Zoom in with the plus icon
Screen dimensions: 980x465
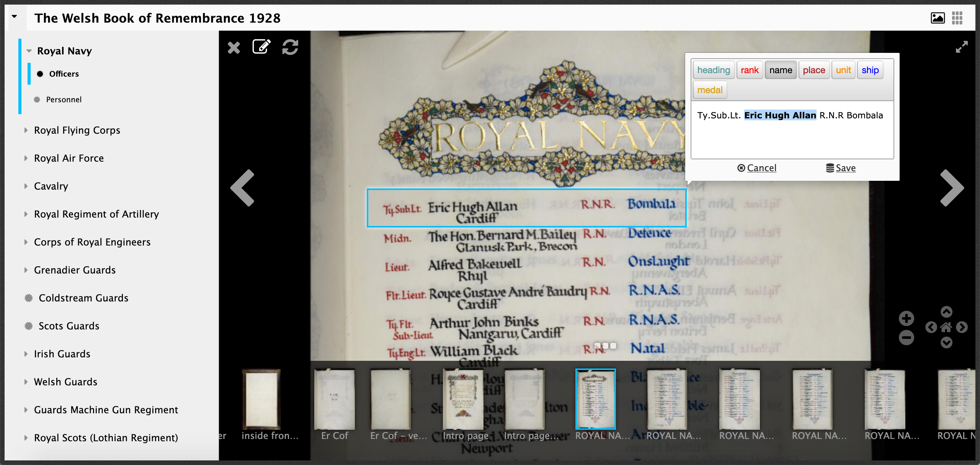(x=906, y=318)
